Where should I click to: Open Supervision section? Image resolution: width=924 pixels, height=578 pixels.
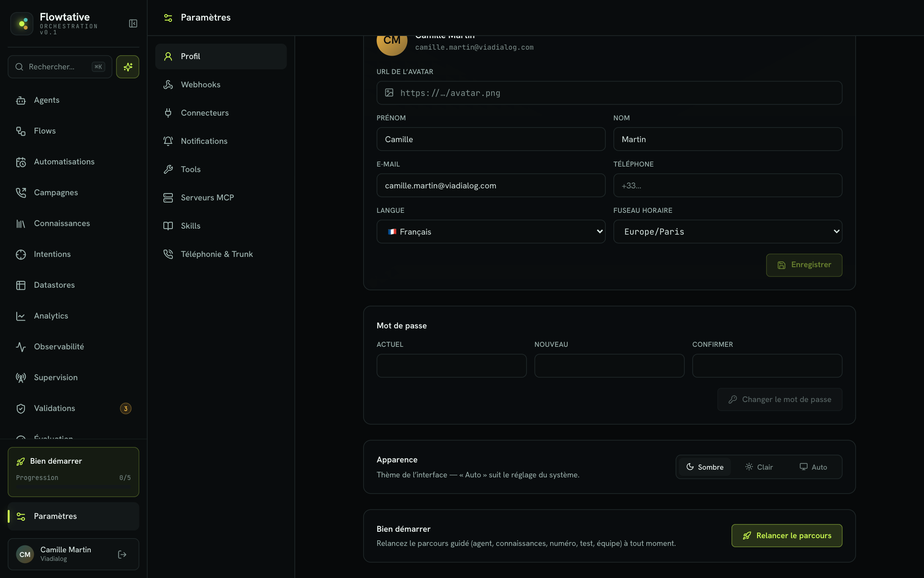(x=73, y=378)
